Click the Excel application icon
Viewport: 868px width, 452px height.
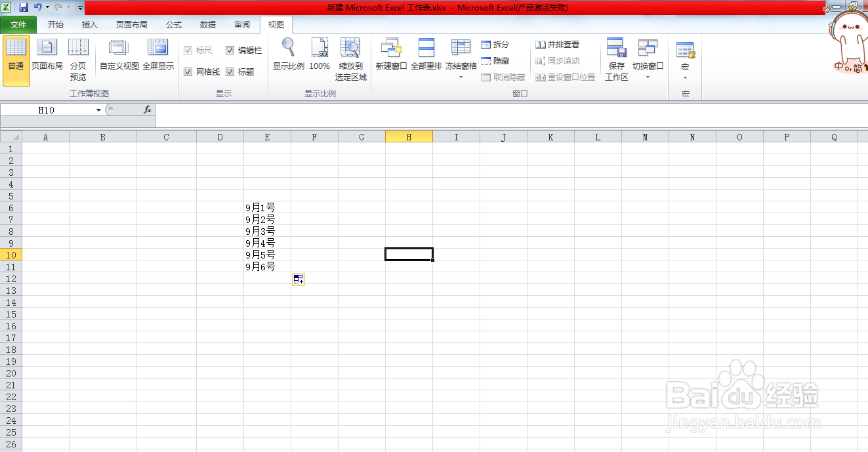(x=7, y=7)
